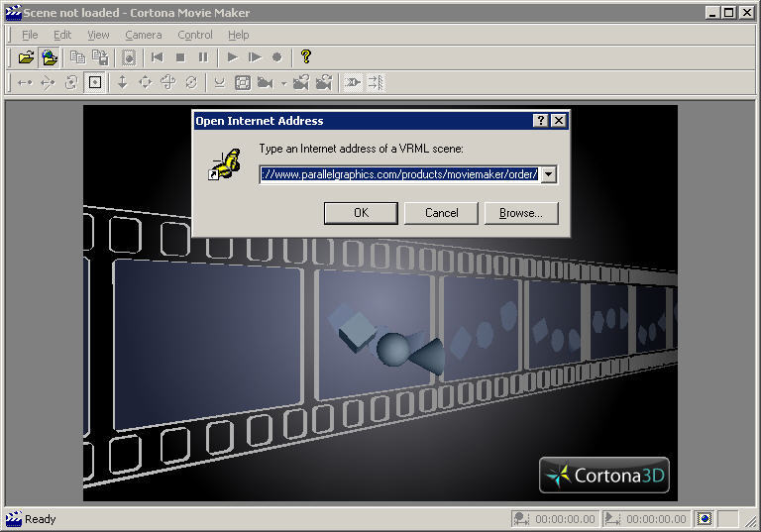Screen dimensions: 761x532
Task: Open the View menu
Action: click(98, 35)
